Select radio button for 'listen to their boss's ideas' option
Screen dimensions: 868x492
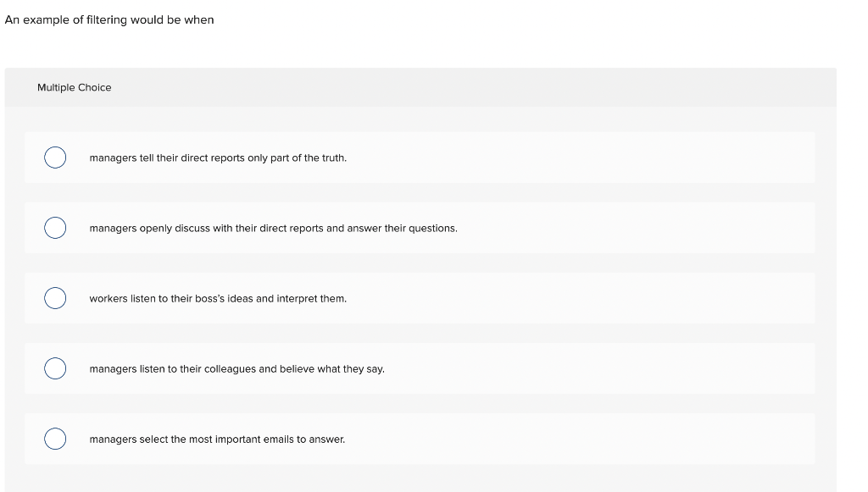[x=55, y=298]
